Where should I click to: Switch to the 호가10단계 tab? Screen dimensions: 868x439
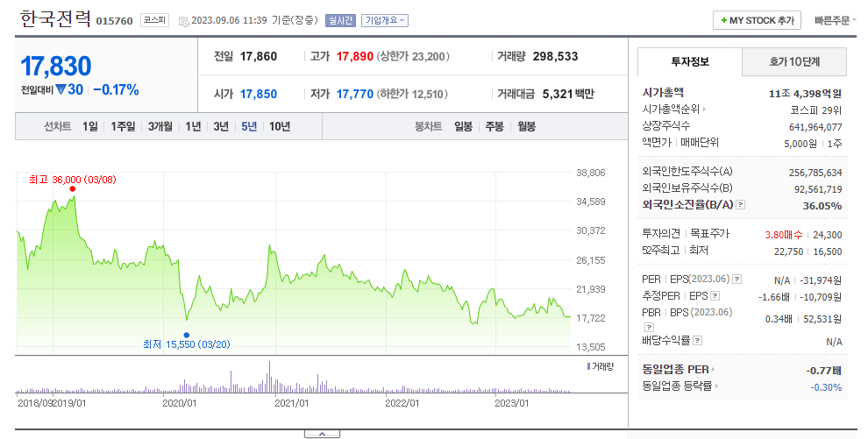[794, 61]
